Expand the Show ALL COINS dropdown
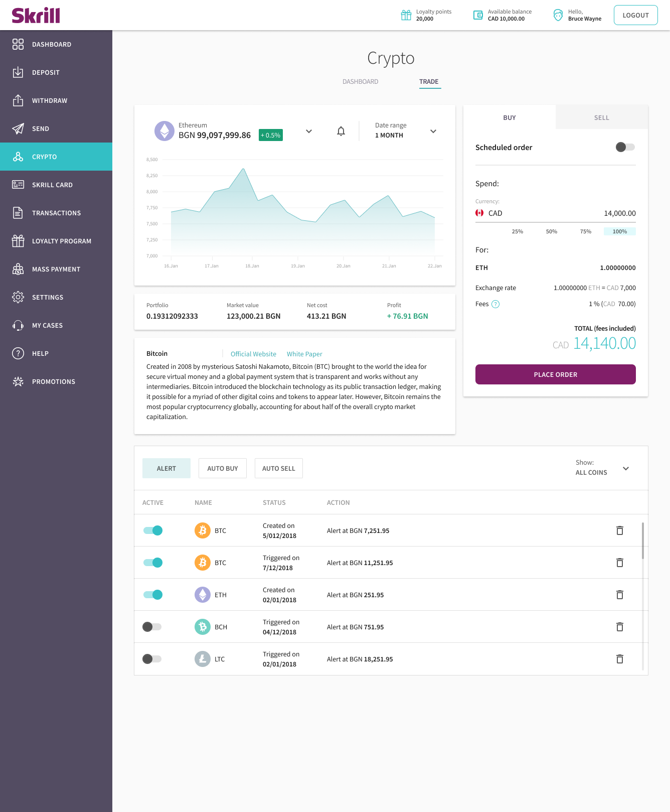 (x=602, y=468)
